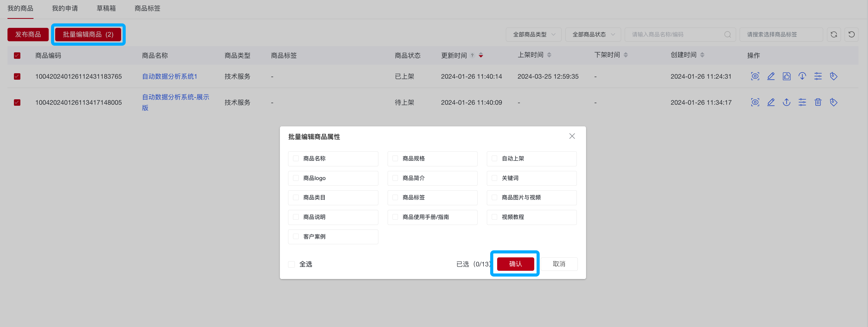Click the publish upload icon for 自动数据分析系统-展示版
The height and width of the screenshot is (327, 868).
787,102
